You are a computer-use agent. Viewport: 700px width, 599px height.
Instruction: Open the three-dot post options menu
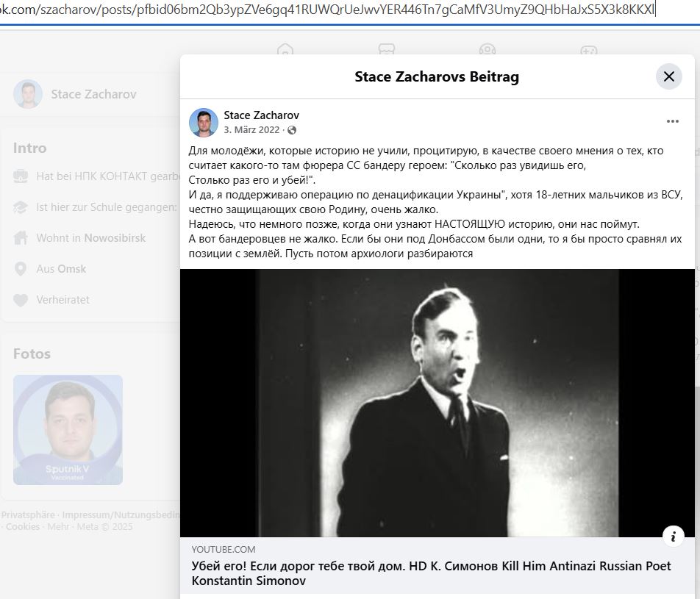point(672,121)
